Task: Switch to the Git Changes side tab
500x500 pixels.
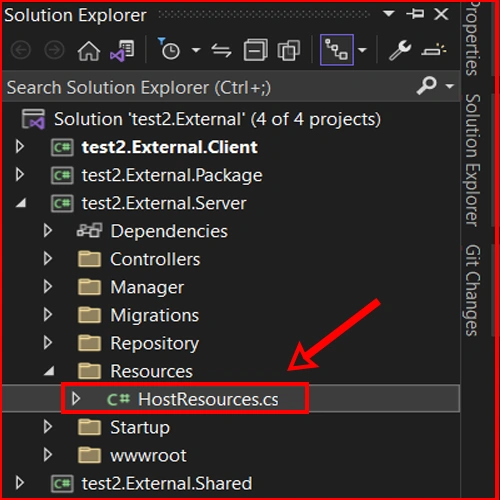Action: click(472, 290)
